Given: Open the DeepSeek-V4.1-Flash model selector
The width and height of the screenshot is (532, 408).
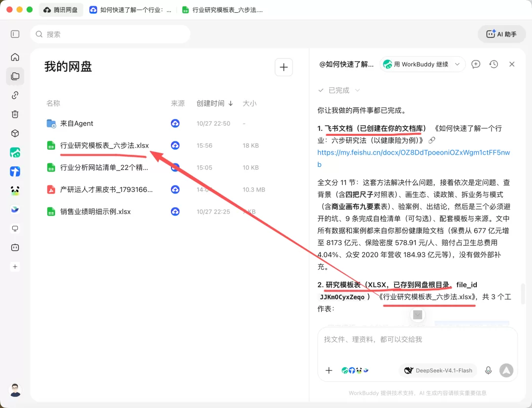Looking at the screenshot, I should [x=438, y=371].
